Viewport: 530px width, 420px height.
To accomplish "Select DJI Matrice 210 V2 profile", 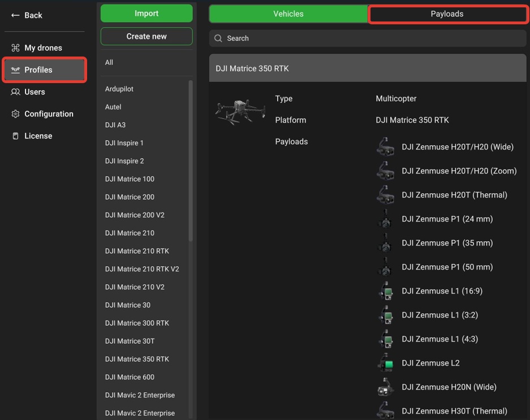I will pyautogui.click(x=135, y=287).
